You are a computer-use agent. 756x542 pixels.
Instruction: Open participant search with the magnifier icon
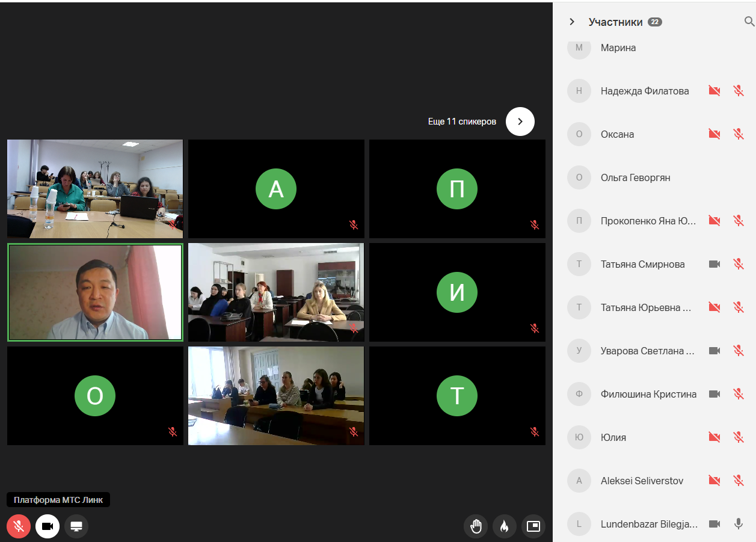pos(749,22)
